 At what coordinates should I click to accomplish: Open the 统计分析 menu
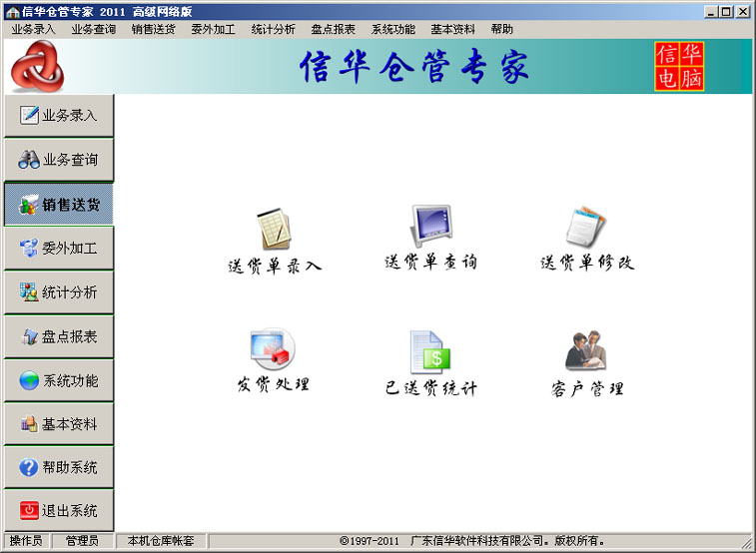click(x=273, y=29)
